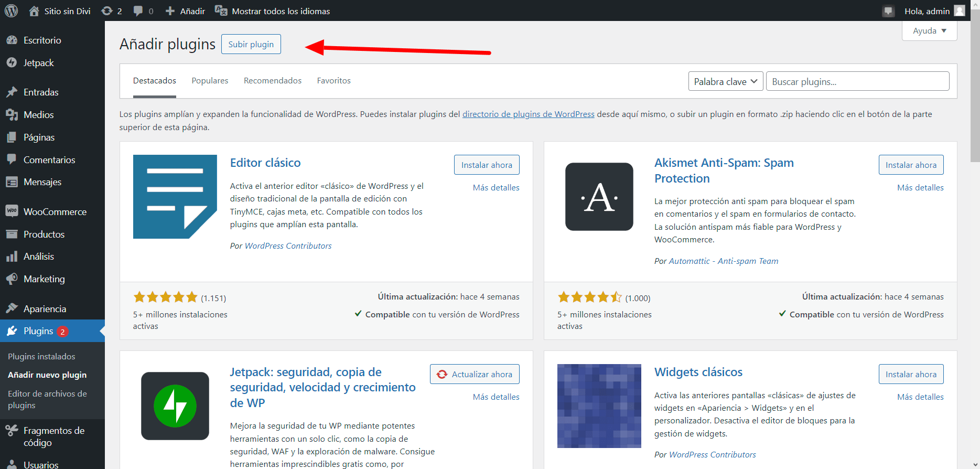The image size is (980, 469).
Task: Click the Jetpack sidebar icon
Action: pyautogui.click(x=12, y=62)
